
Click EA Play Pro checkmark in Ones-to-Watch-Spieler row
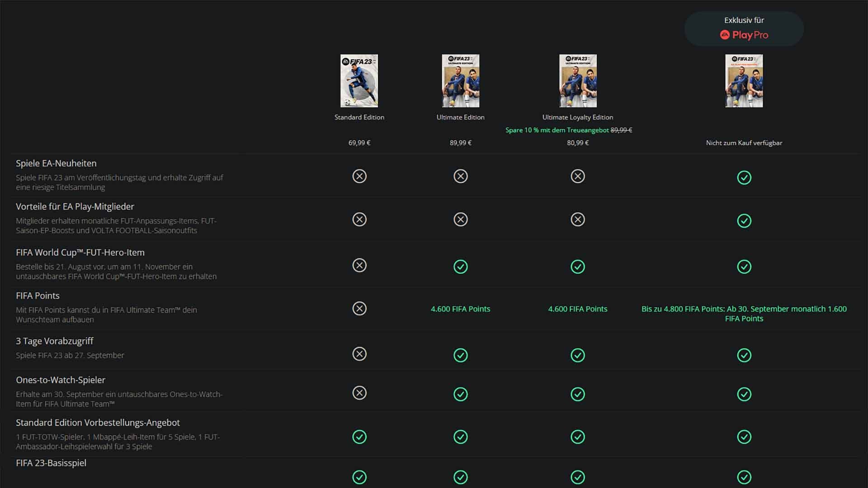[744, 394]
